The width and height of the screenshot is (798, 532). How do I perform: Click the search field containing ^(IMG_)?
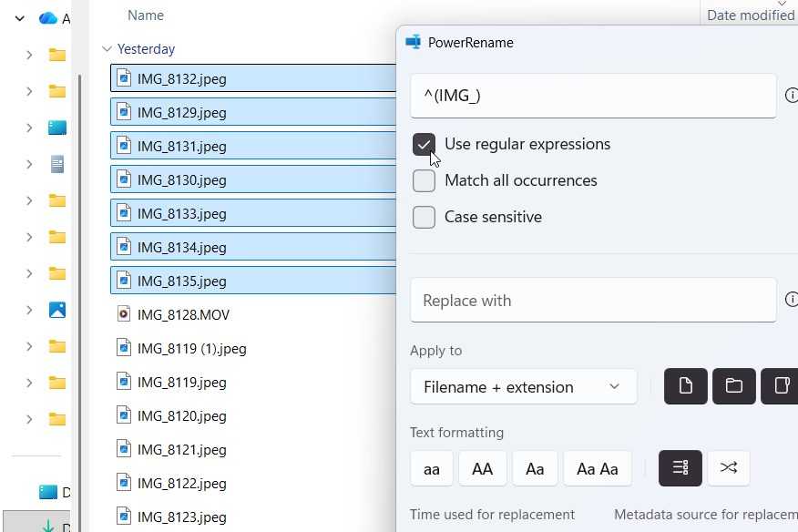[x=593, y=96]
